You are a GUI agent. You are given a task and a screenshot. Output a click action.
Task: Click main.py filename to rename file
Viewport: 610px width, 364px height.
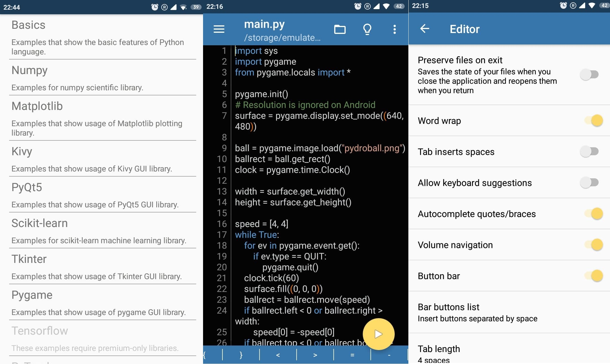click(265, 24)
